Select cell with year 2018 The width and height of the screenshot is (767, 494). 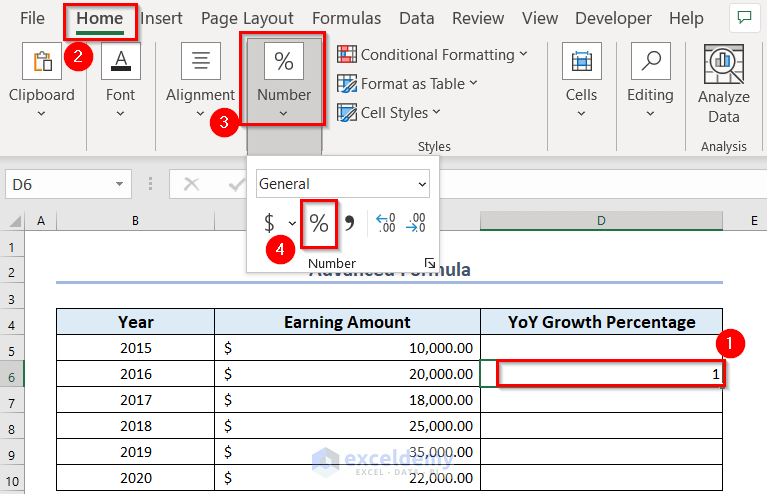(135, 426)
